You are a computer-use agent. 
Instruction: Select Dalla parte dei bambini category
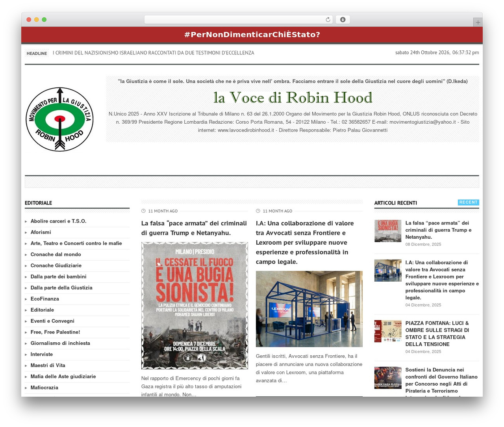tap(59, 277)
